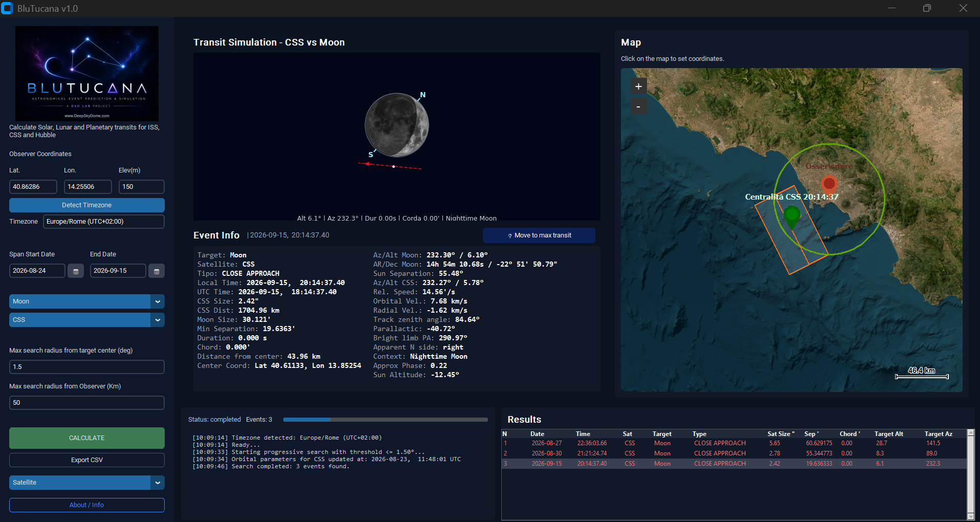The height and width of the screenshot is (522, 980).
Task: Click the red dashed CSS track line
Action: pyautogui.click(x=390, y=166)
